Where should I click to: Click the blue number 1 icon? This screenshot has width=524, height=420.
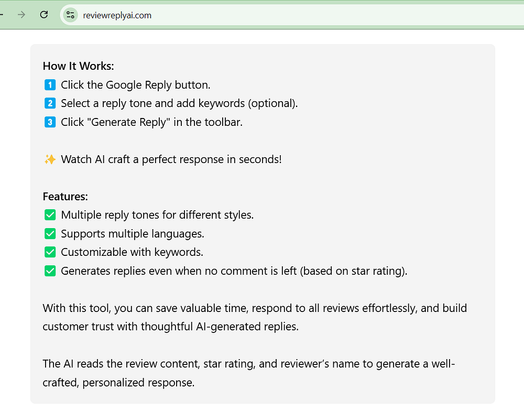pos(50,84)
